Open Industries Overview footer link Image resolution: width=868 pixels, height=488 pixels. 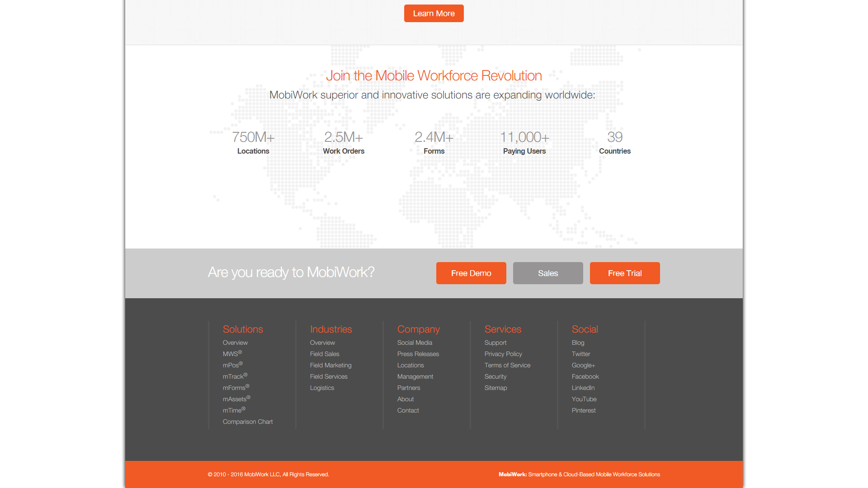322,343
